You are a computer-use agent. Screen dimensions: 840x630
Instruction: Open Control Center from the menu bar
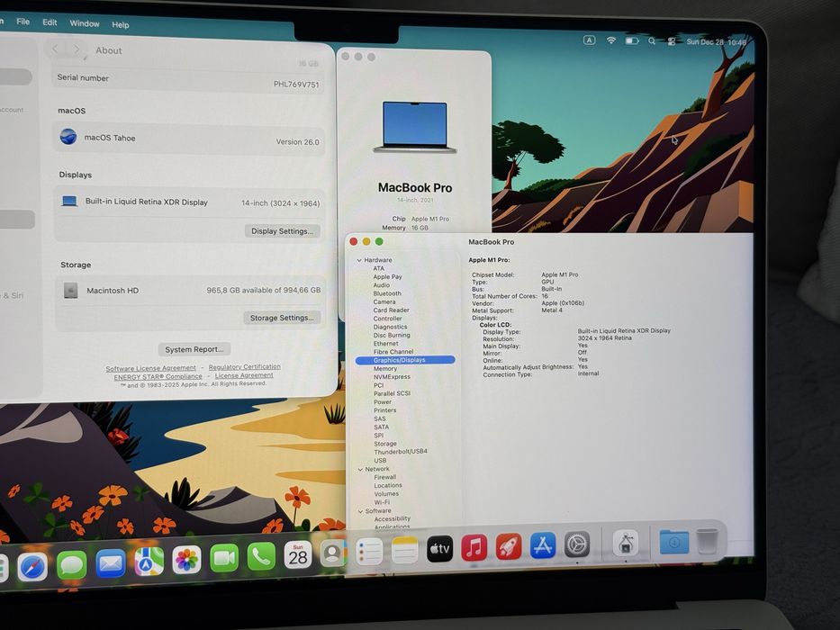click(x=672, y=41)
